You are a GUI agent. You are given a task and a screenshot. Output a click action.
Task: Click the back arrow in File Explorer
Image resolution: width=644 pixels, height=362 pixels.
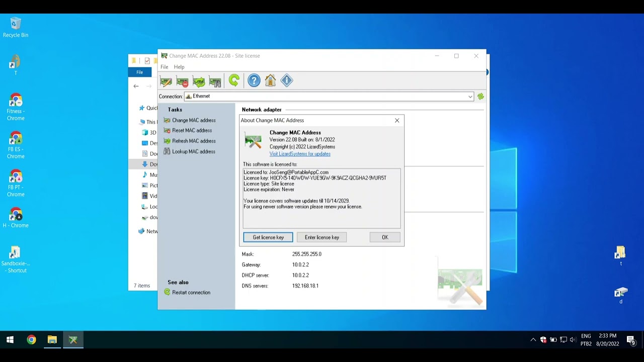click(x=136, y=86)
